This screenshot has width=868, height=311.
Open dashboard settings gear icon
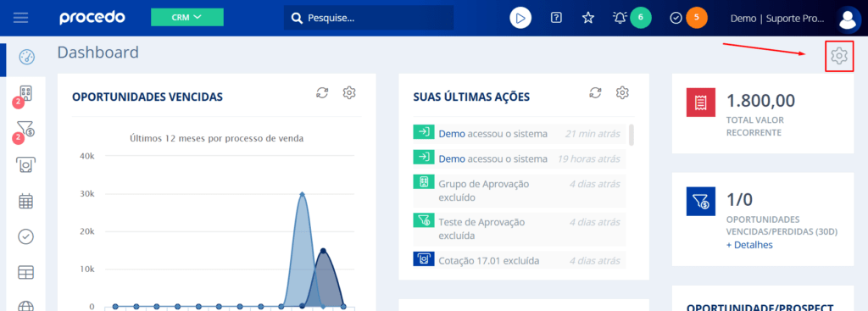pyautogui.click(x=839, y=55)
